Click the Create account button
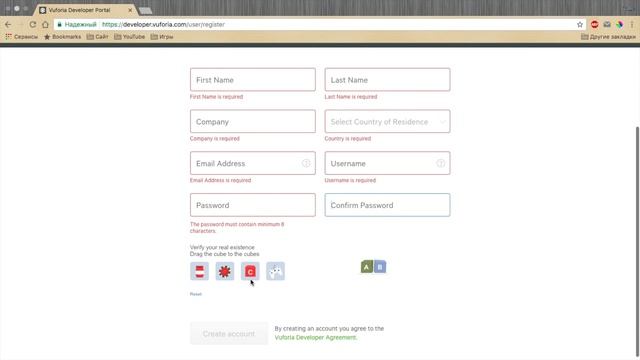Screen dimensions: 640x360 click(x=229, y=333)
